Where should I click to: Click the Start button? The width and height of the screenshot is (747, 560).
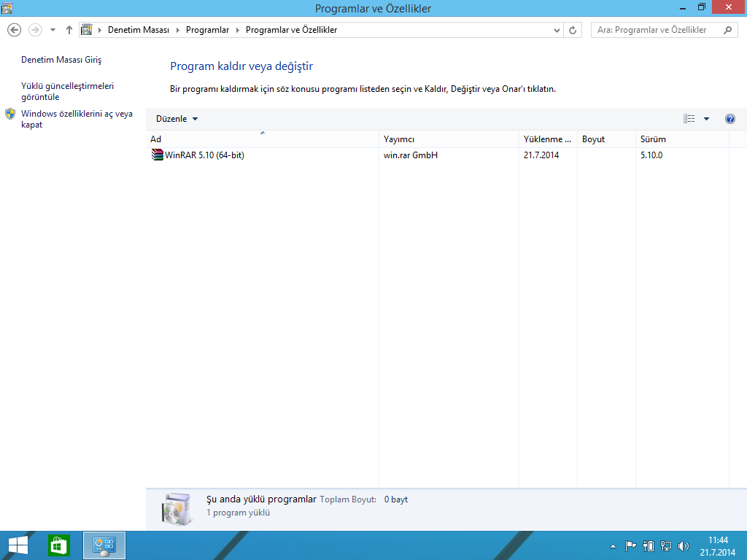click(18, 545)
